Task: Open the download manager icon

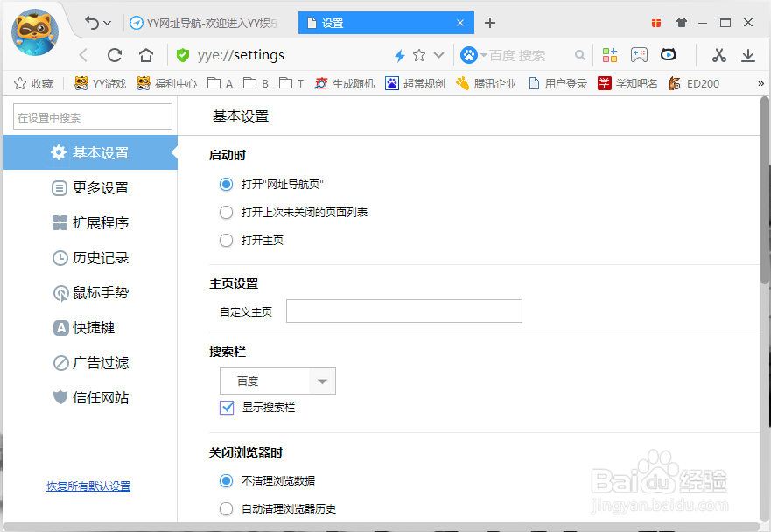Action: click(x=748, y=54)
